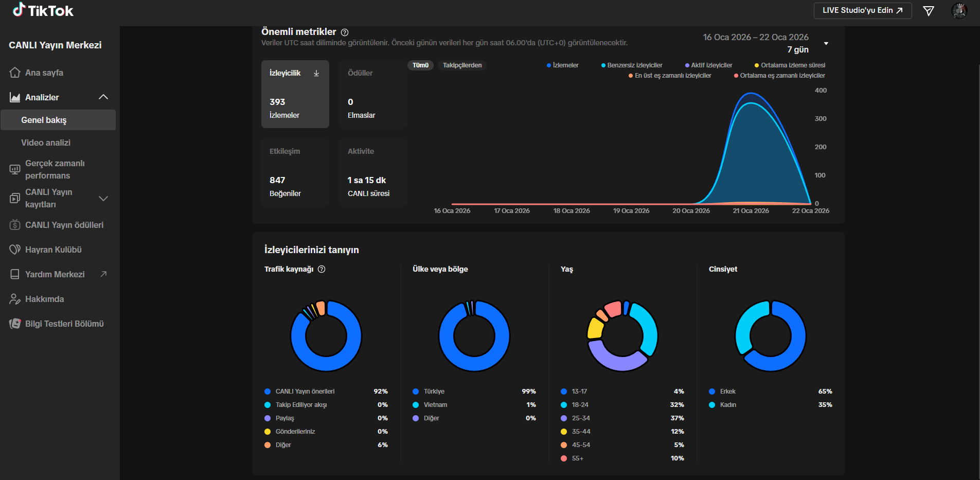
Task: Switch to the Takipçilerden tab
Action: click(x=462, y=65)
